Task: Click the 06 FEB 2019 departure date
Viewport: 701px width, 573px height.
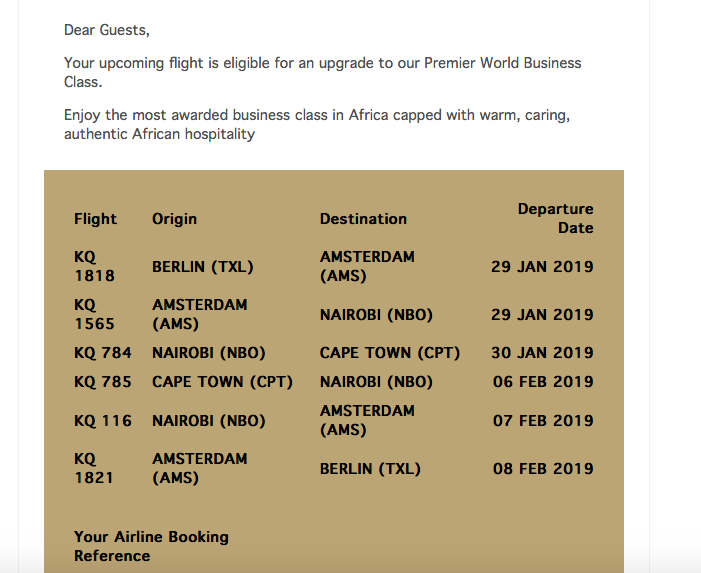Action: coord(543,382)
